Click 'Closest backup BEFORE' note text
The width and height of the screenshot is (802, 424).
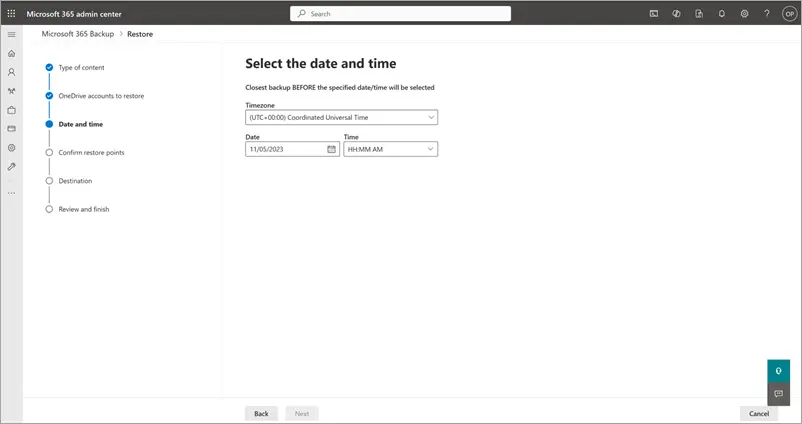pyautogui.click(x=340, y=87)
